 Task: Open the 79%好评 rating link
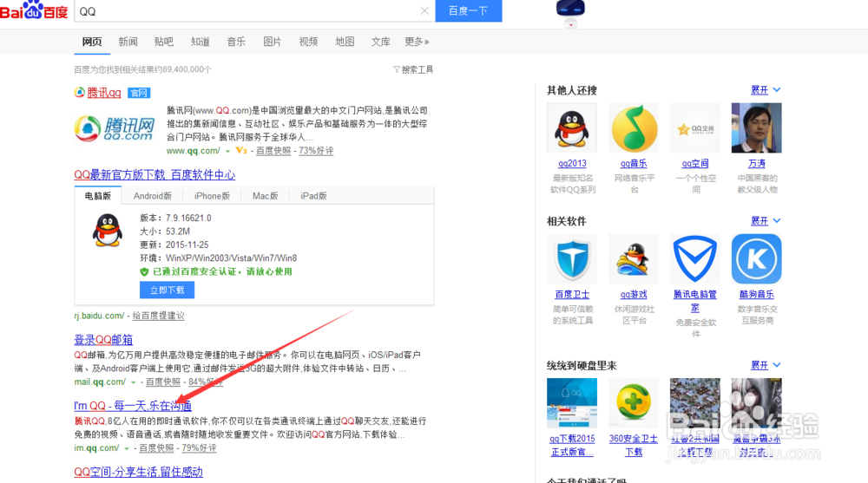pos(199,448)
